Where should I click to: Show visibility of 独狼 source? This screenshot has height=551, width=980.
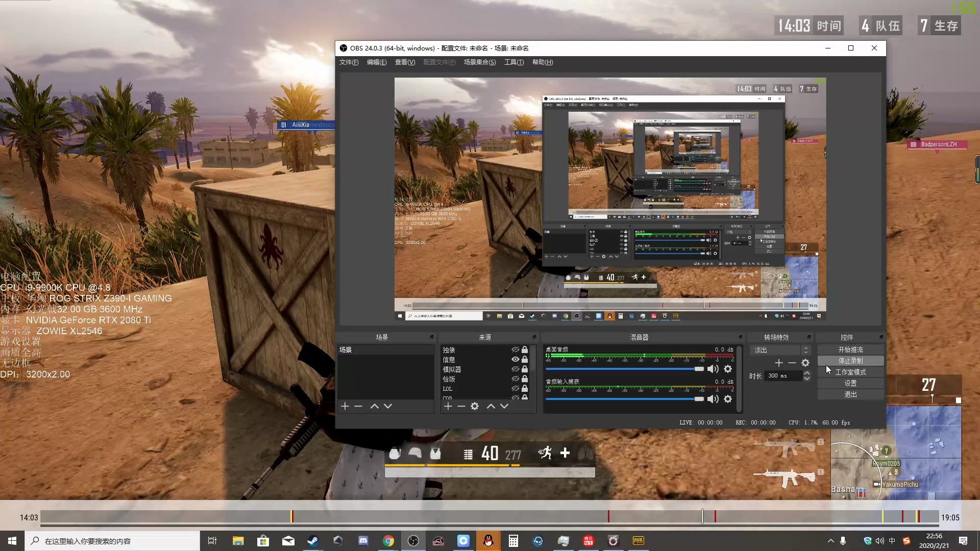pyautogui.click(x=515, y=350)
